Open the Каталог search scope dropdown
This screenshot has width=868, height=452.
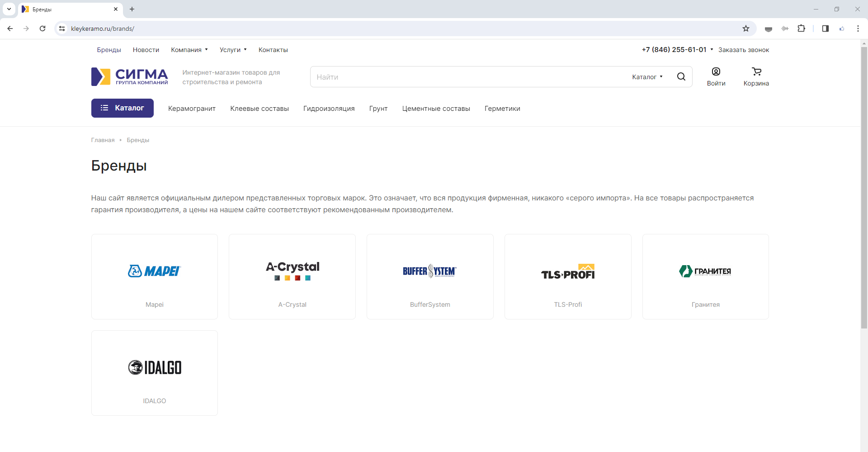[x=647, y=77]
